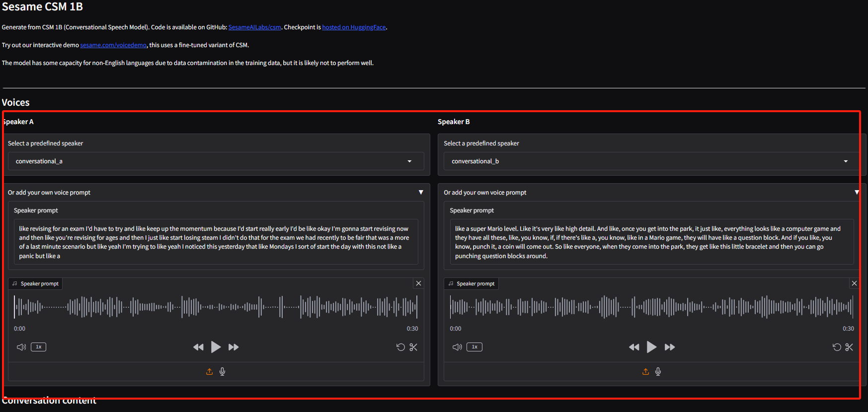This screenshot has width=868, height=412.
Task: Open Speaker A predefined speaker dropdown
Action: [x=216, y=161]
